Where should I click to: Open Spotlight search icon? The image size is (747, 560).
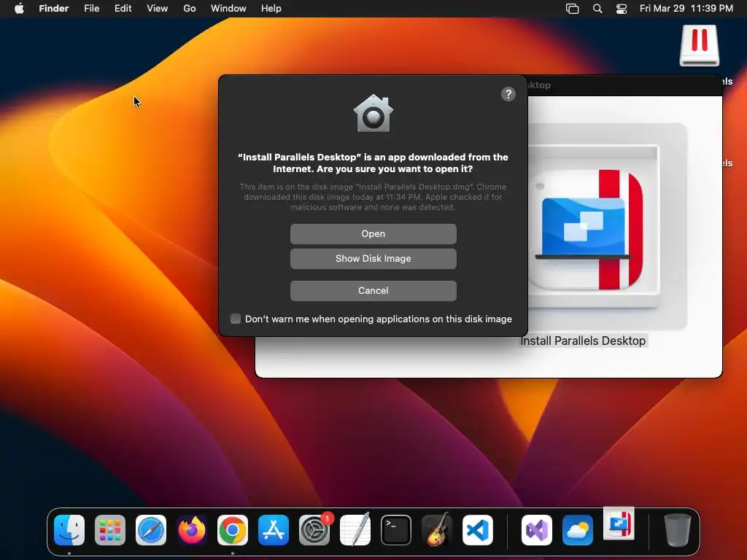pyautogui.click(x=597, y=9)
